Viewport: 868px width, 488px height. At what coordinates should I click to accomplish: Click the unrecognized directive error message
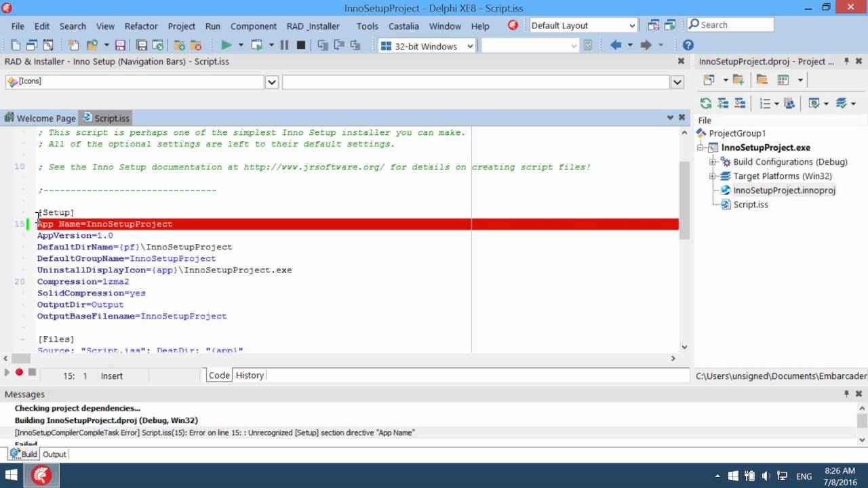coord(215,432)
